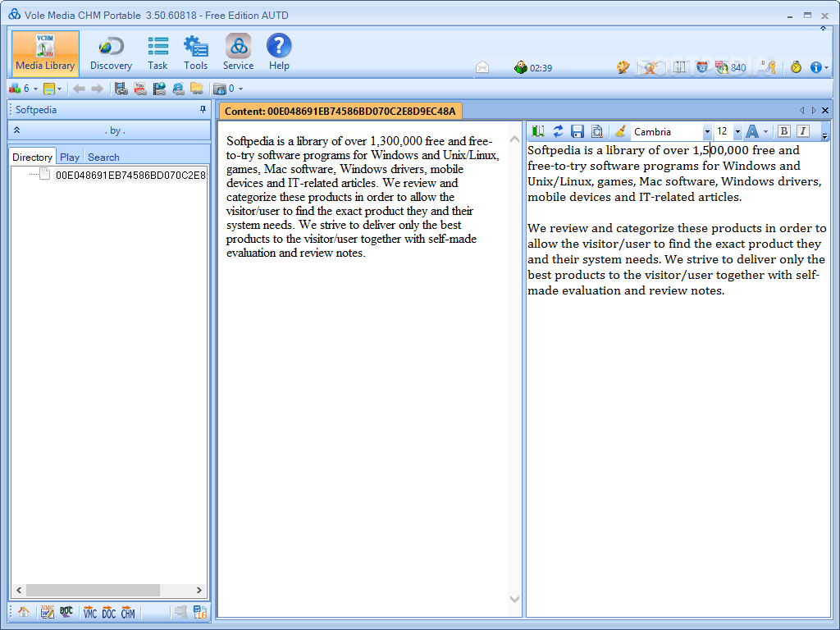Click the YouTube link icon
Viewport: 840px width, 630px height.
pyautogui.click(x=140, y=89)
